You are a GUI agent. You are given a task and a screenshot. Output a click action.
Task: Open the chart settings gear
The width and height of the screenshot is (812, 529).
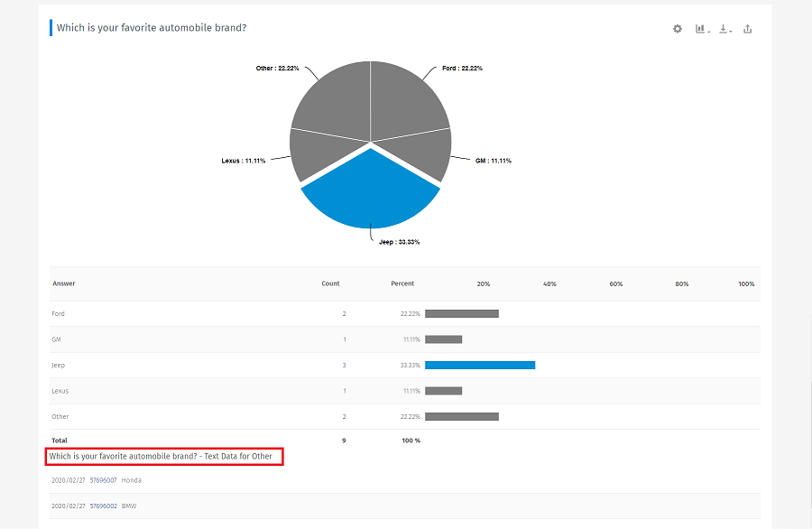(x=677, y=28)
